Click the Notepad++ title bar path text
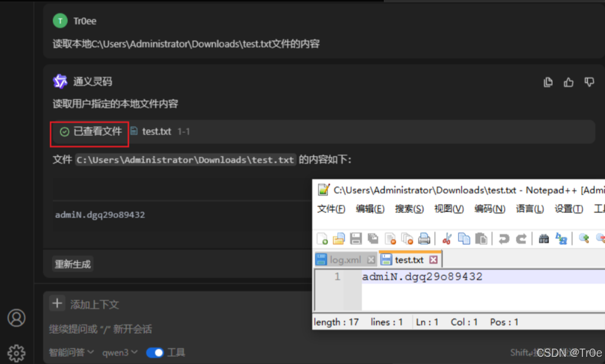The image size is (605, 364). [425, 190]
